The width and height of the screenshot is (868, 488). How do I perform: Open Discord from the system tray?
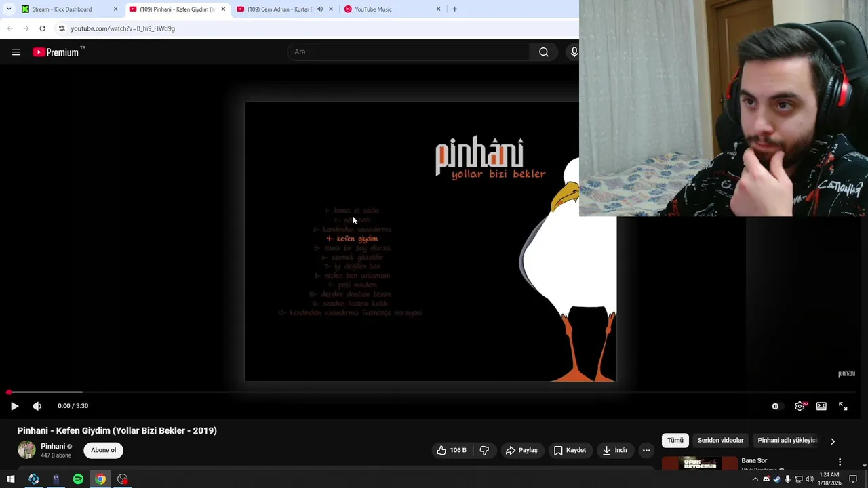point(766,479)
